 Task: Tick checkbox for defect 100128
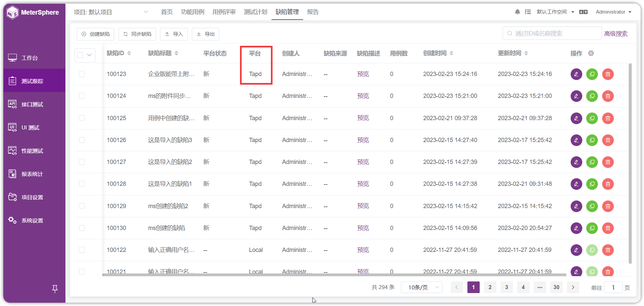[x=82, y=184]
